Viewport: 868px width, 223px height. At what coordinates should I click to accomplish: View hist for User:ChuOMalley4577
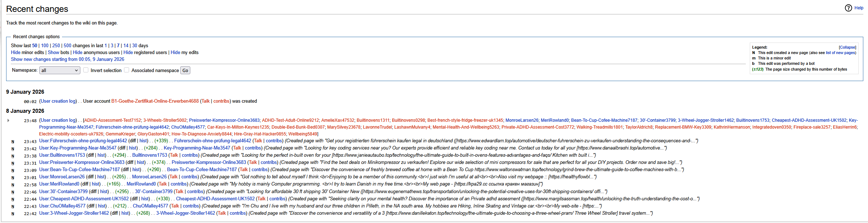[102, 206]
